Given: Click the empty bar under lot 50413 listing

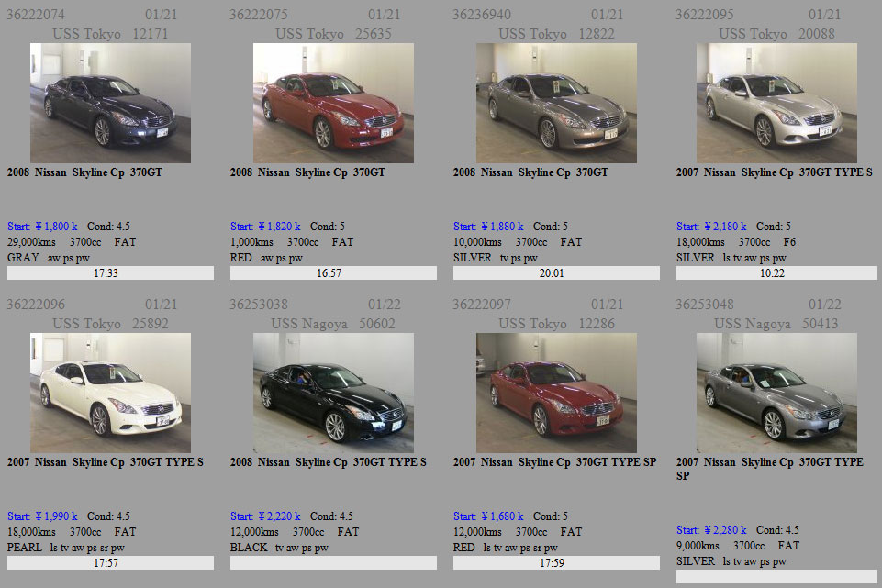Looking at the screenshot, I should tap(776, 577).
